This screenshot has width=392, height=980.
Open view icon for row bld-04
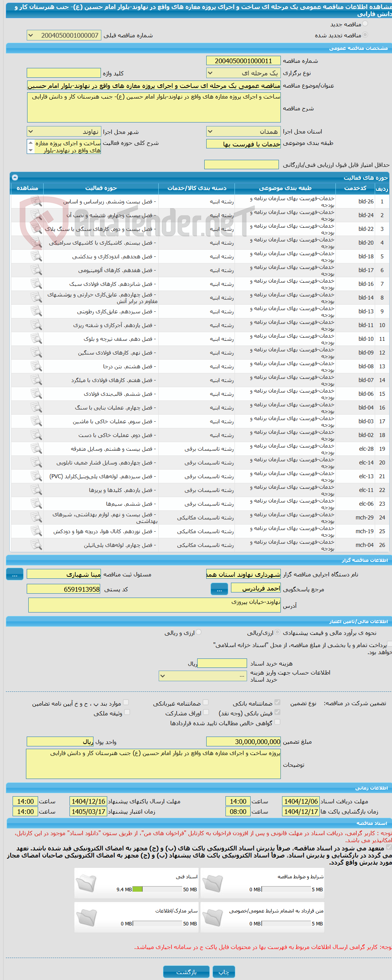point(36,408)
